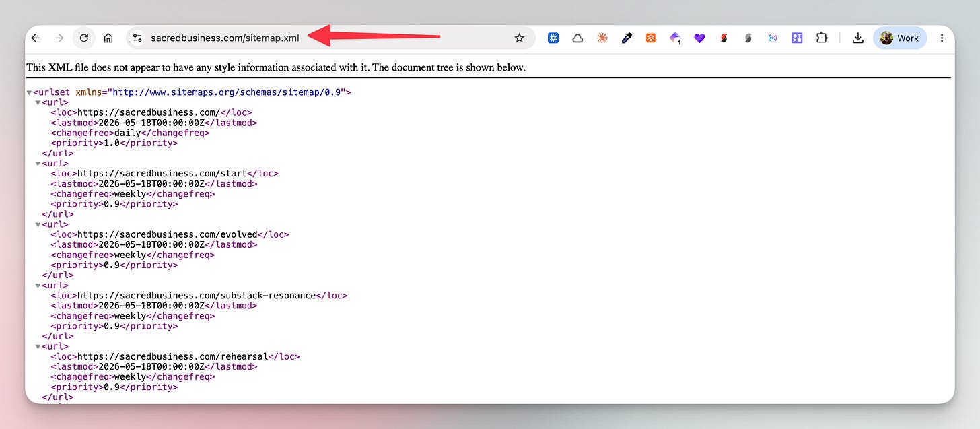The image size is (980, 429).
Task: Open the purple extension with badge 1
Action: 675,38
